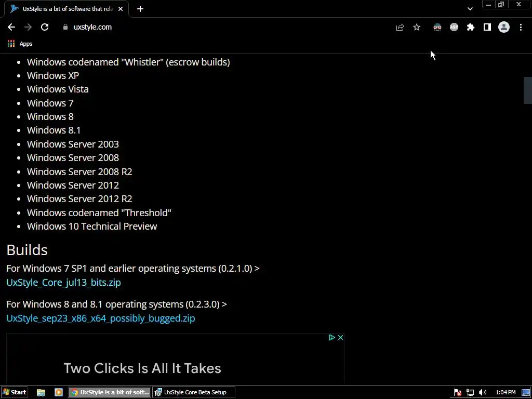Toggle the browser side panel

coord(487,27)
